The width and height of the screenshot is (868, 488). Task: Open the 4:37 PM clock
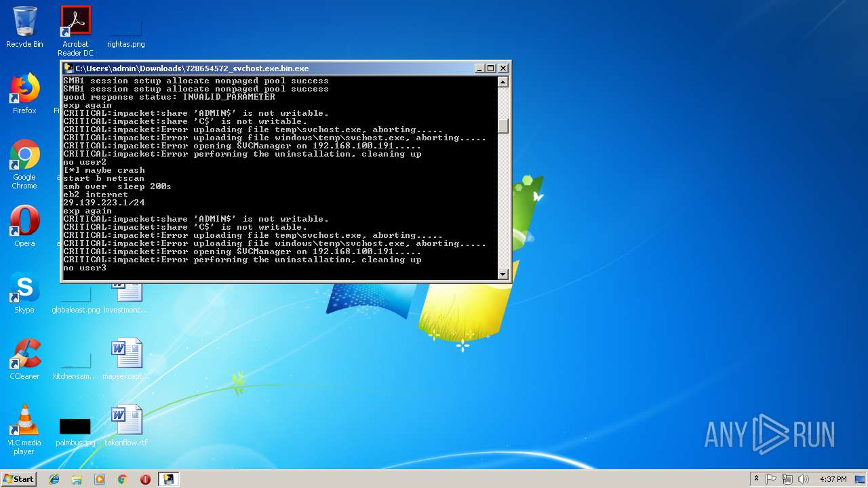(x=833, y=479)
